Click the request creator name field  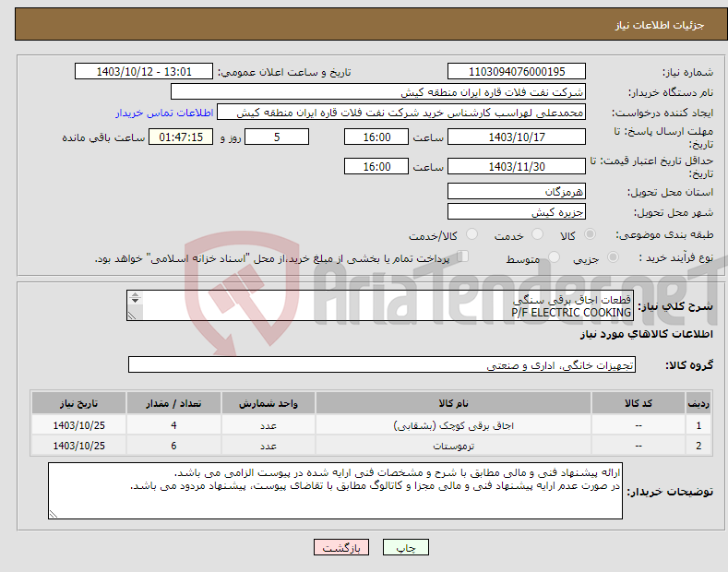[401, 113]
